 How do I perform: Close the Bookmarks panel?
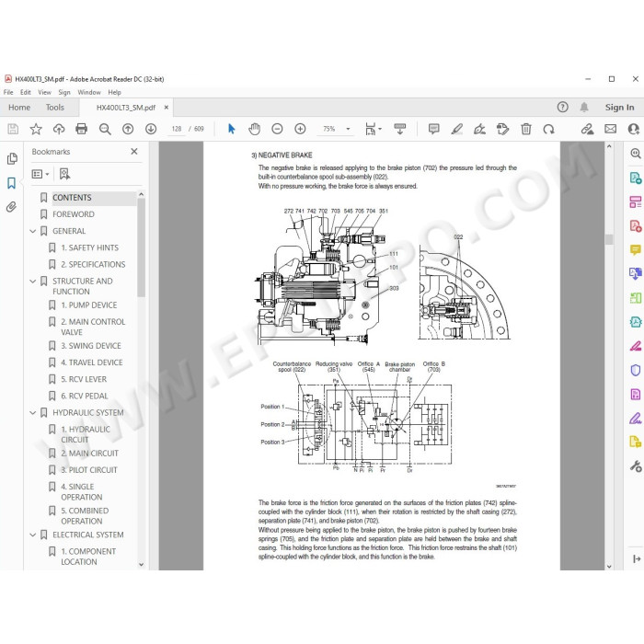134,152
